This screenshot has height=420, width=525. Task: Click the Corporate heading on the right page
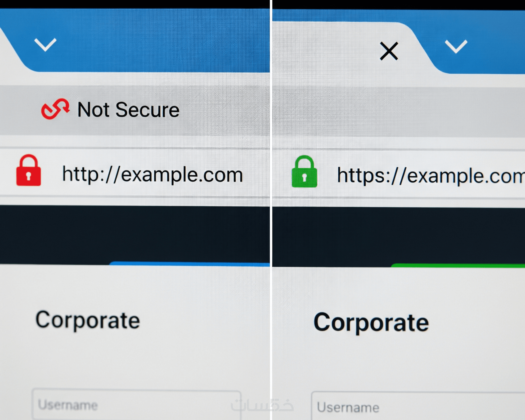coord(371,323)
